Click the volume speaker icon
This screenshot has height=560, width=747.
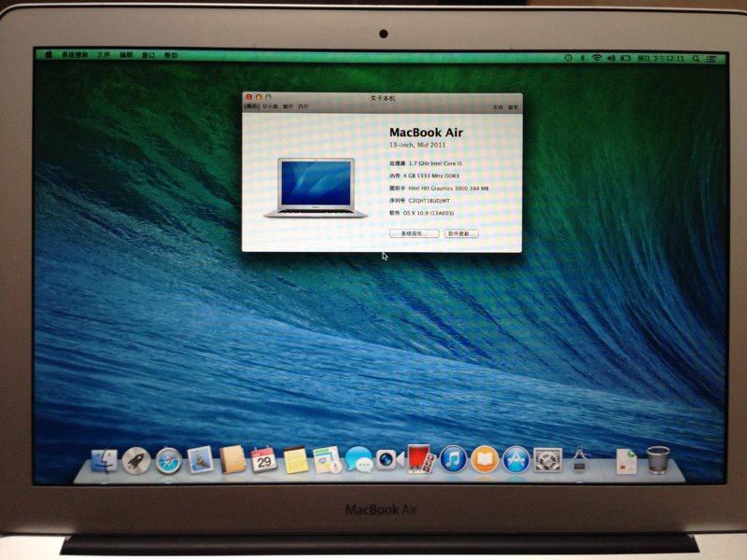point(612,58)
